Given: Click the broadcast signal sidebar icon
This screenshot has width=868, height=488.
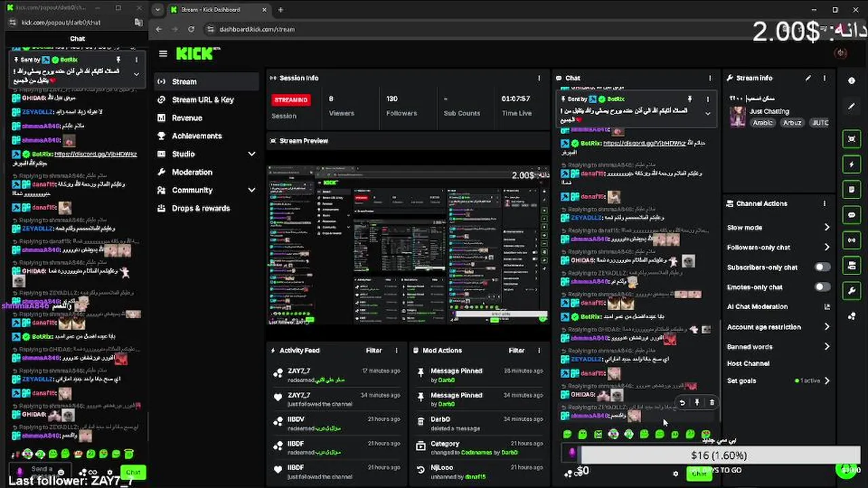Looking at the screenshot, I should pos(852,240).
